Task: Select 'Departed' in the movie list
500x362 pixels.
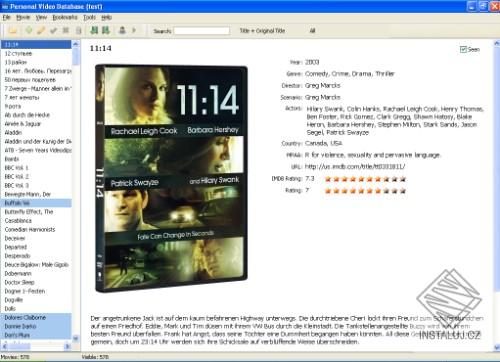Action: (x=36, y=247)
